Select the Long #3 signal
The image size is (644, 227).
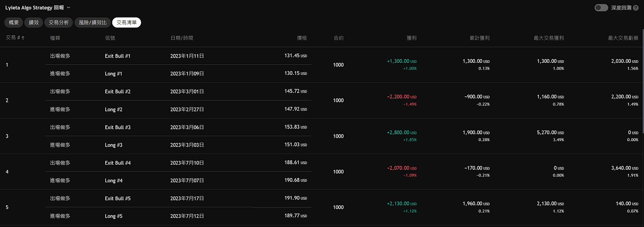pos(114,145)
